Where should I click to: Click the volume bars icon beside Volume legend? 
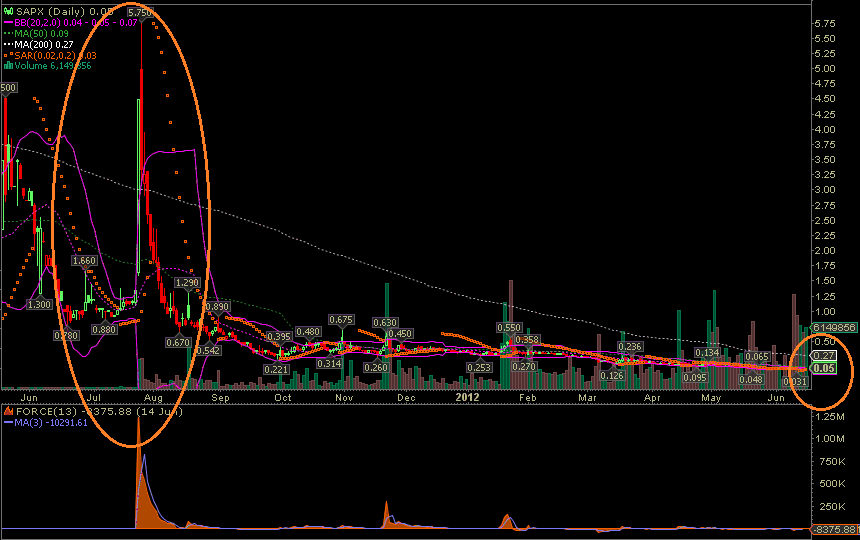[8, 66]
